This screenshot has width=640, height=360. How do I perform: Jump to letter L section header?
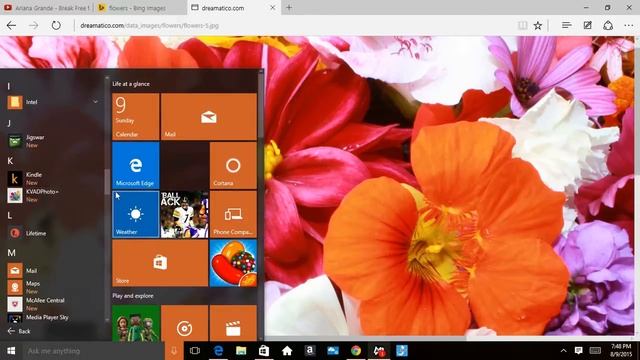9,216
